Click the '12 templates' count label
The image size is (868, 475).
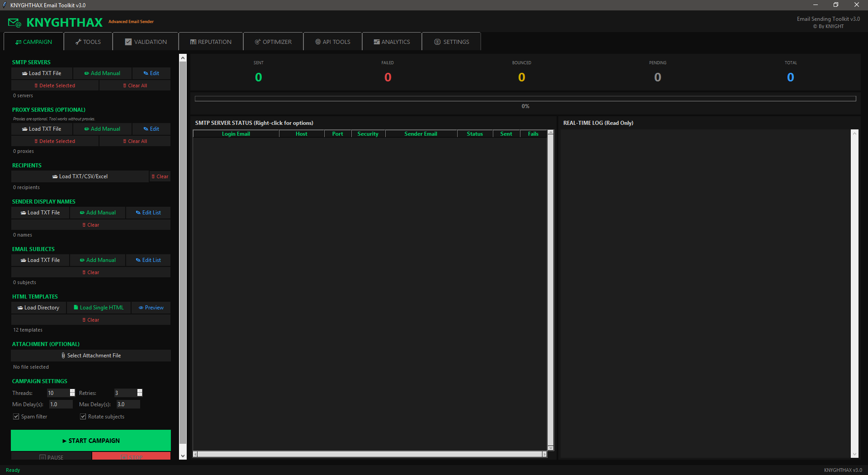click(28, 330)
